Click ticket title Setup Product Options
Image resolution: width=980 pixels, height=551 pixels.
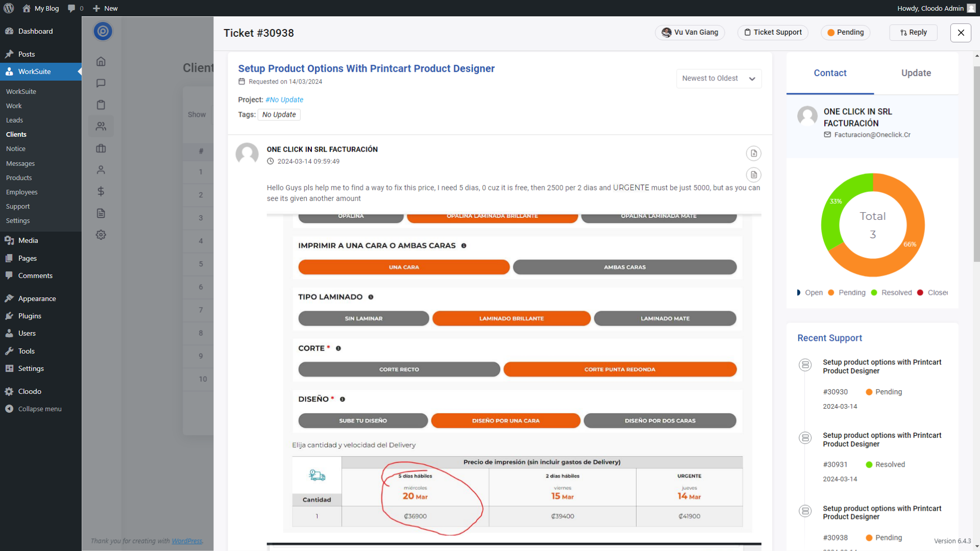coord(366,68)
